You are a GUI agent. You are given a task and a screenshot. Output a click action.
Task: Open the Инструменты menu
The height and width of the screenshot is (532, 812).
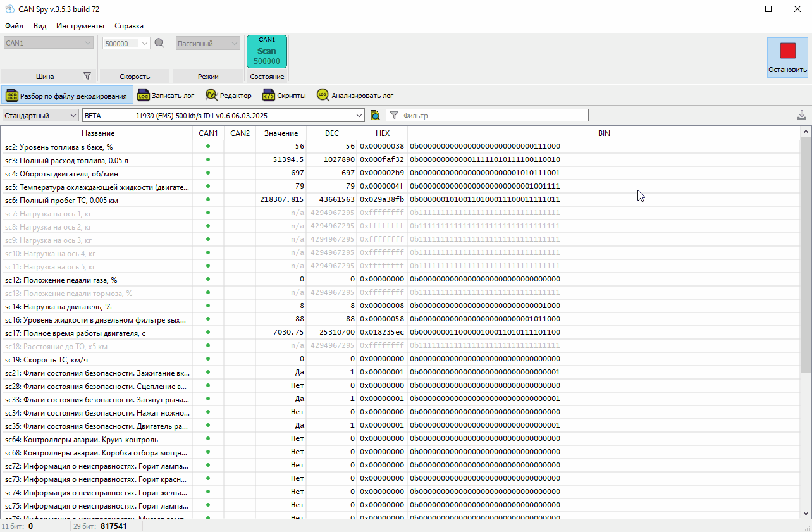click(x=80, y=26)
